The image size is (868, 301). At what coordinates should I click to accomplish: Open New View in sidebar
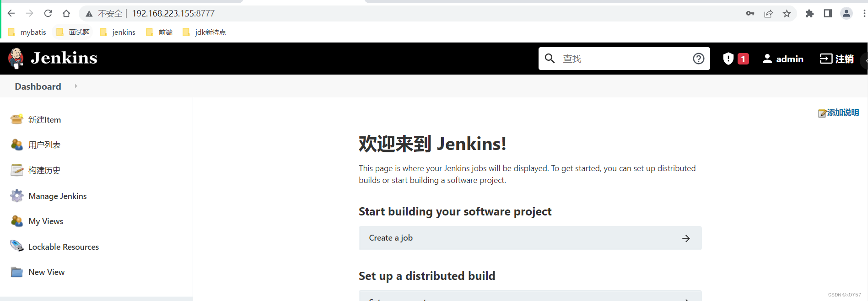click(x=47, y=272)
